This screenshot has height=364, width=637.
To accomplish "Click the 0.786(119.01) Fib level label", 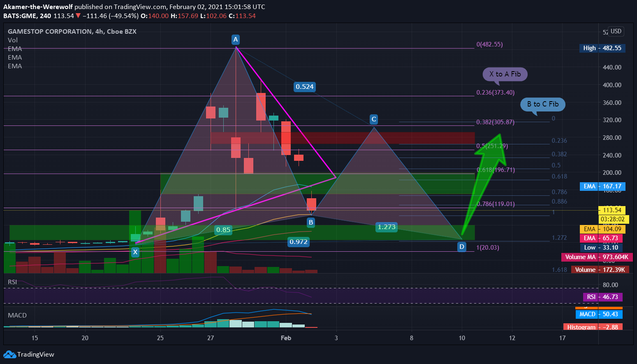I will point(496,204).
